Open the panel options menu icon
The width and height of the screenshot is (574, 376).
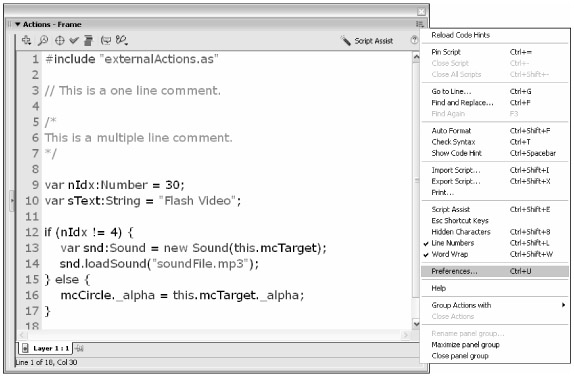point(420,24)
